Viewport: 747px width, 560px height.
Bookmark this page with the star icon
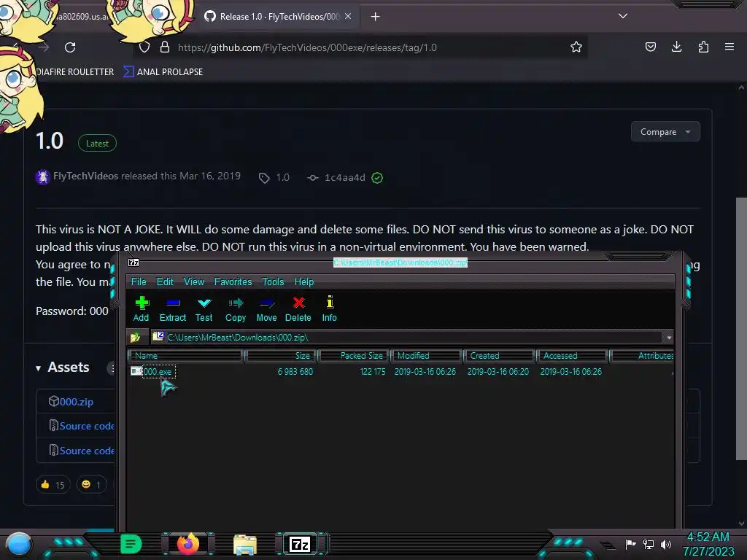(x=576, y=47)
